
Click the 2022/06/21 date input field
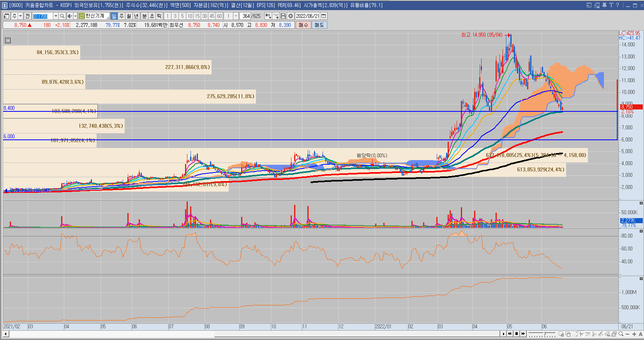point(307,16)
